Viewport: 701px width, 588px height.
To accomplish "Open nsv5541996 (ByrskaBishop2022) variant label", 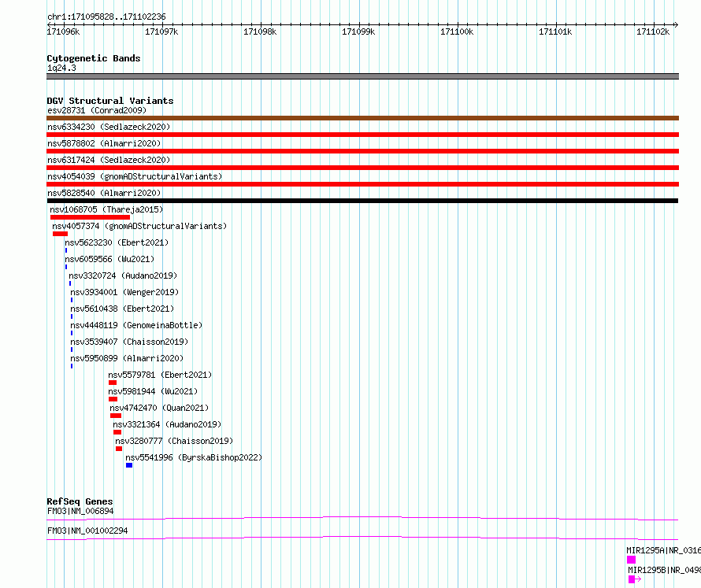I will pos(194,457).
